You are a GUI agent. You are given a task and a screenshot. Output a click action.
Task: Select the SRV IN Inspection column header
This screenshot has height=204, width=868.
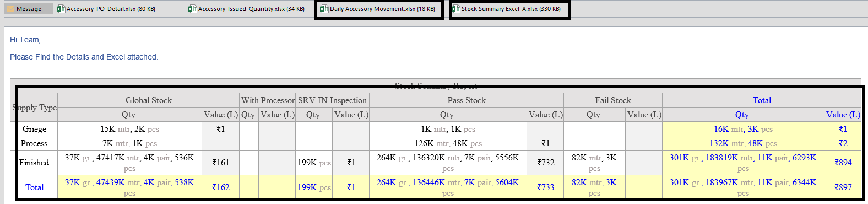332,100
